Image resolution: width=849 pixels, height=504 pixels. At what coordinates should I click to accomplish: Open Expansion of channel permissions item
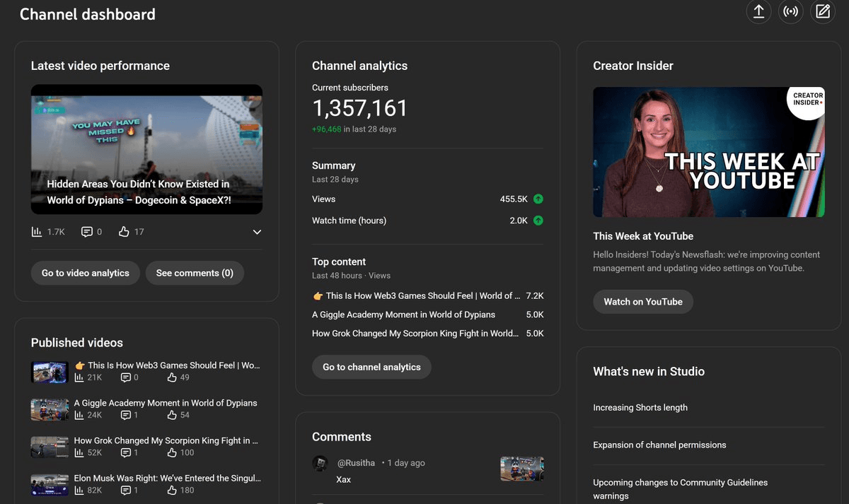[x=659, y=445]
